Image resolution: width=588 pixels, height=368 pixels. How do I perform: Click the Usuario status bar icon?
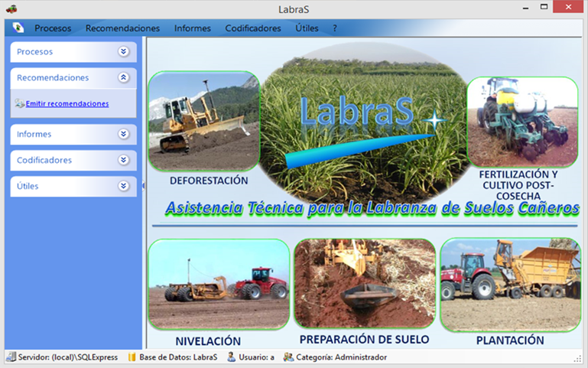[x=231, y=357]
